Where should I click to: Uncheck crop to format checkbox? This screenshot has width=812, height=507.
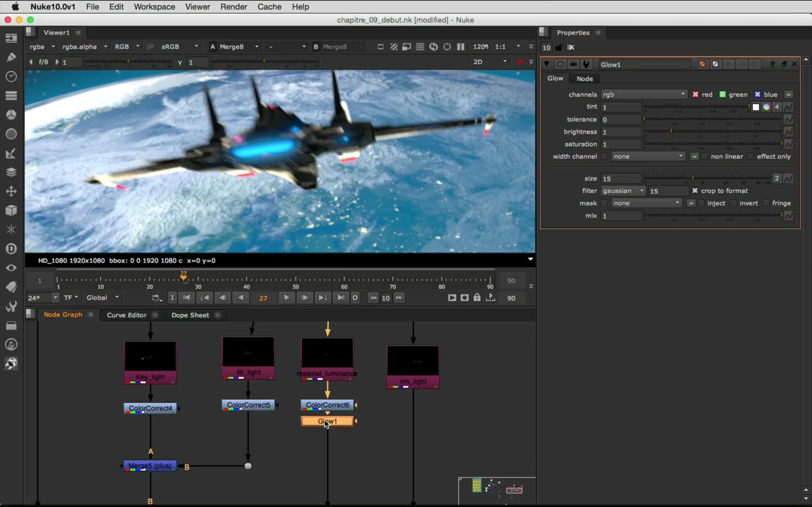[x=695, y=191]
